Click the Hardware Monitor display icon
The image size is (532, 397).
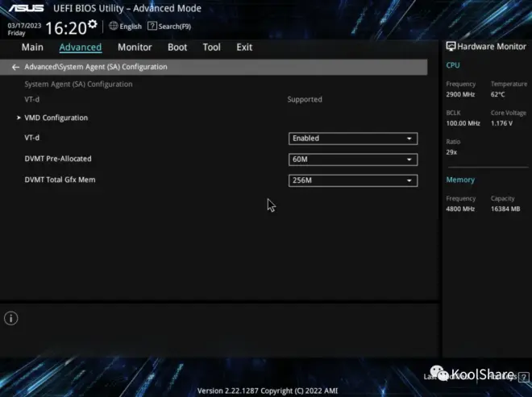click(x=451, y=47)
